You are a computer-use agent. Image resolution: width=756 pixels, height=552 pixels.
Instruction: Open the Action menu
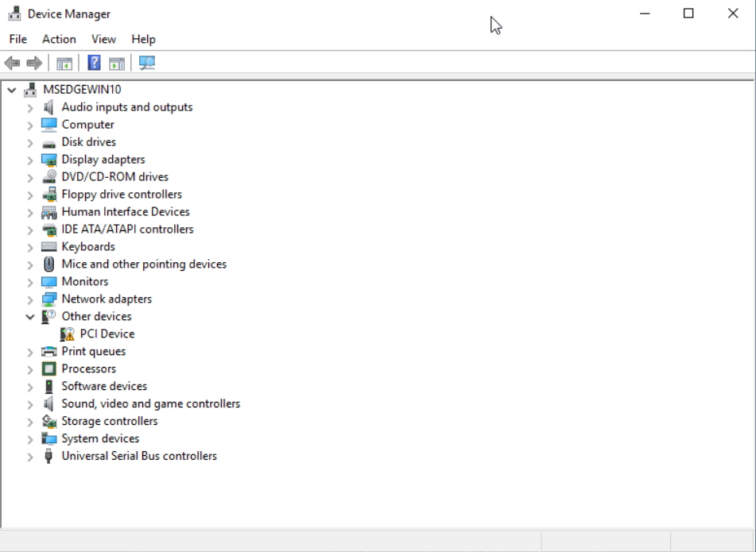[59, 39]
